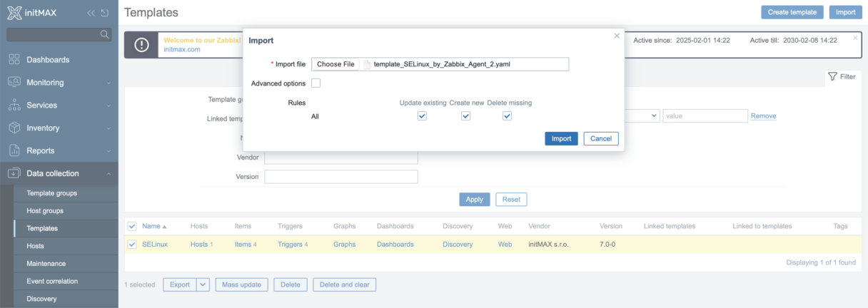The image size is (868, 308).
Task: Click the Reports chart icon
Action: [14, 150]
